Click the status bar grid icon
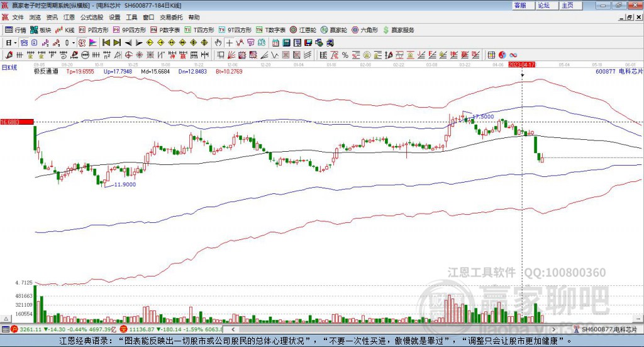This screenshot has height=347, width=644. point(5,329)
